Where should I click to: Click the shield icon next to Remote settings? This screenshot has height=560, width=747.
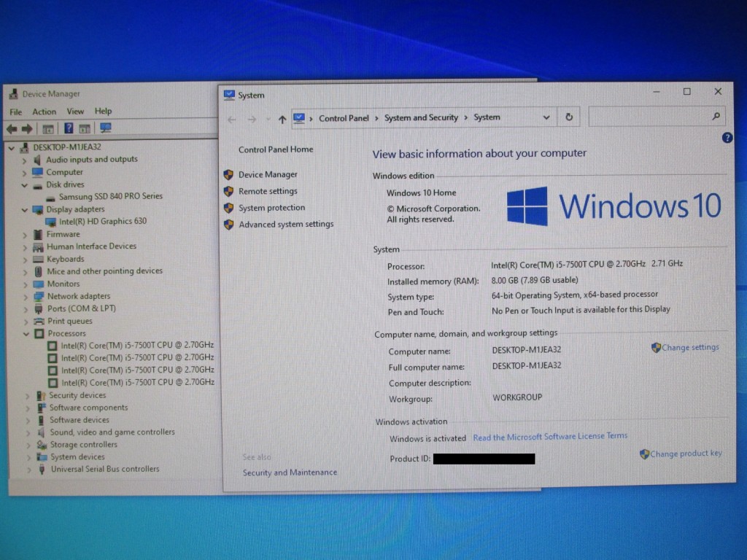(x=228, y=192)
